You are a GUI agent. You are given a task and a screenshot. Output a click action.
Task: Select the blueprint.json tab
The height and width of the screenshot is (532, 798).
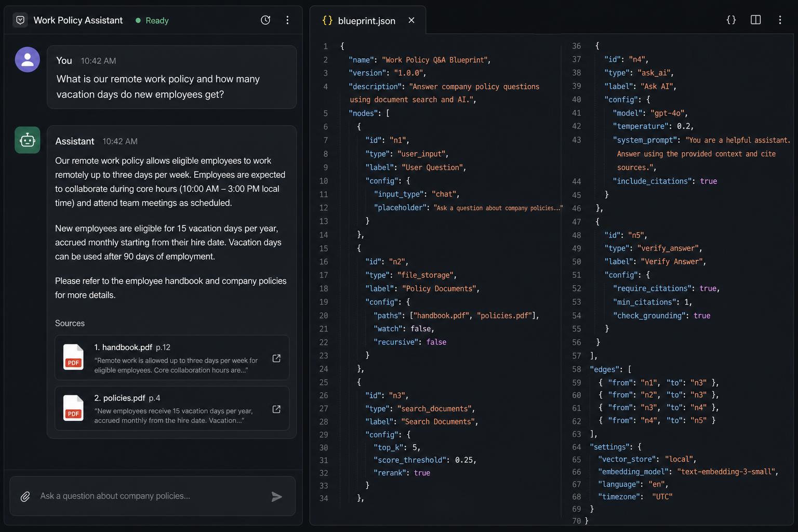[368, 20]
